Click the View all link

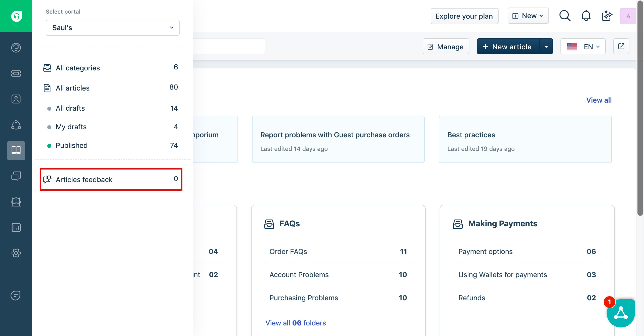(x=599, y=100)
